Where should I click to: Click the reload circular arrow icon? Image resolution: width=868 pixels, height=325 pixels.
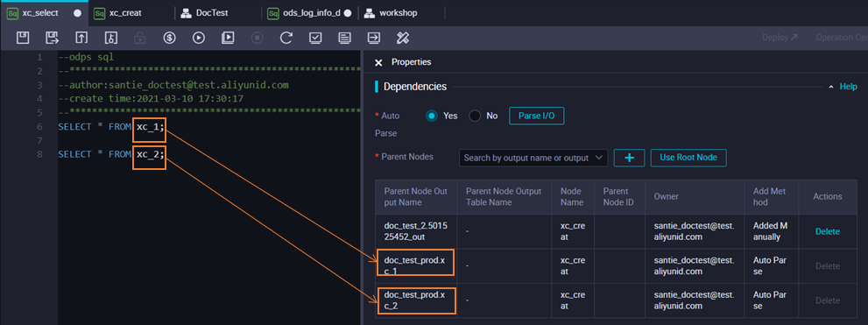coord(286,38)
